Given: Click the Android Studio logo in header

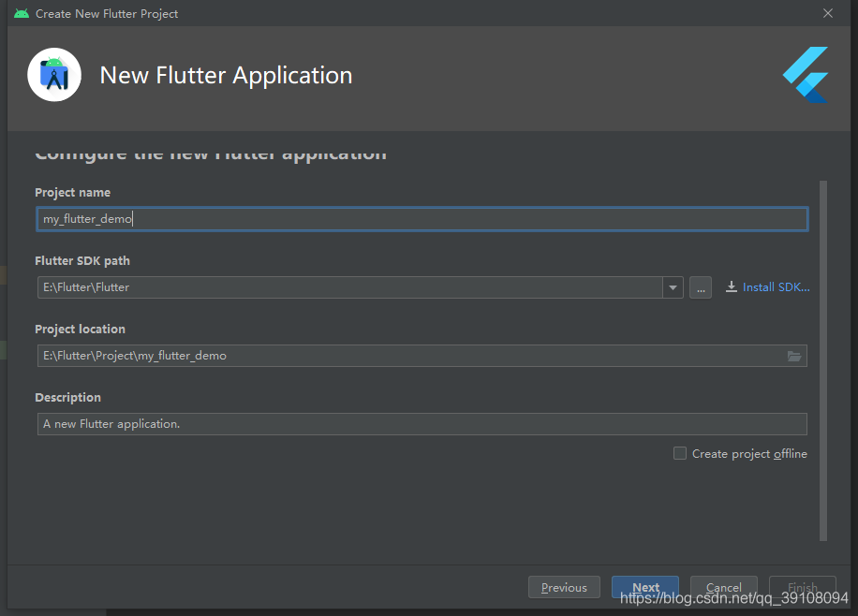Looking at the screenshot, I should tap(54, 75).
